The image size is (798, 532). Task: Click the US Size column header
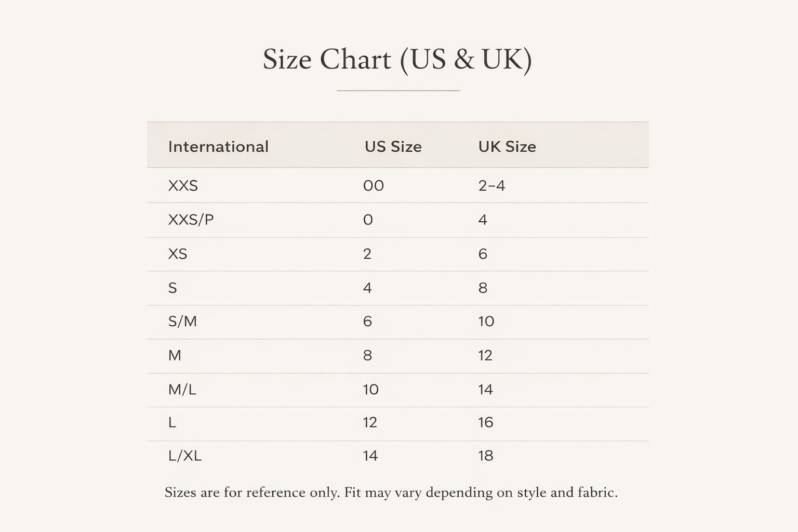[x=393, y=147]
